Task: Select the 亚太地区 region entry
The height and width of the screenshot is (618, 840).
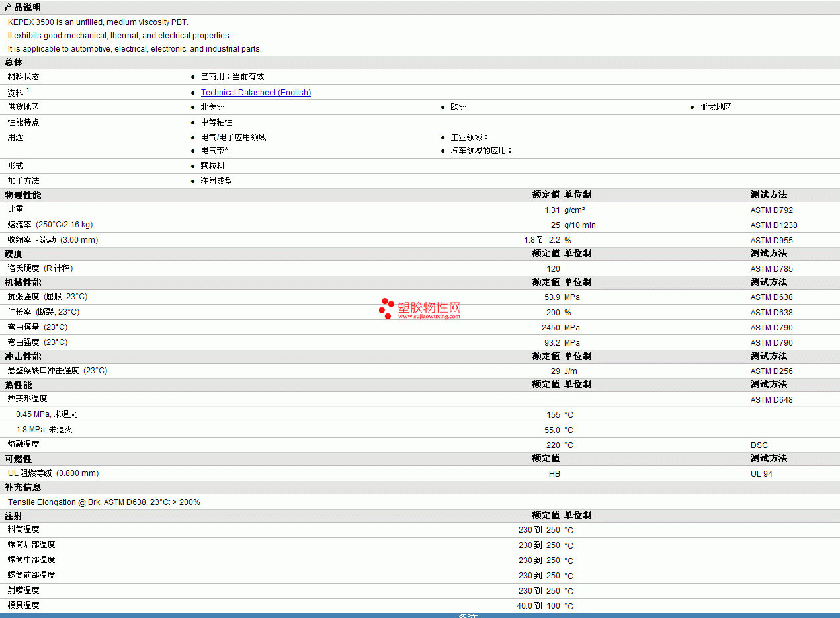Action: click(x=716, y=107)
